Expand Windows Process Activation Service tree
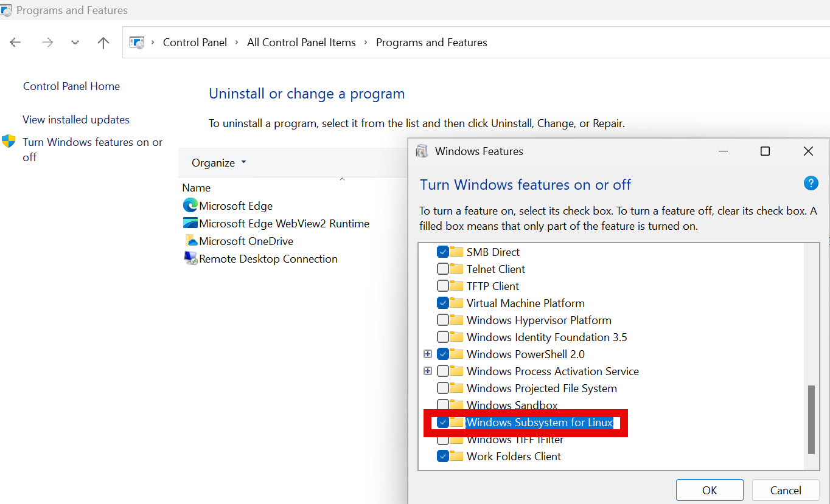The height and width of the screenshot is (504, 830). point(428,371)
